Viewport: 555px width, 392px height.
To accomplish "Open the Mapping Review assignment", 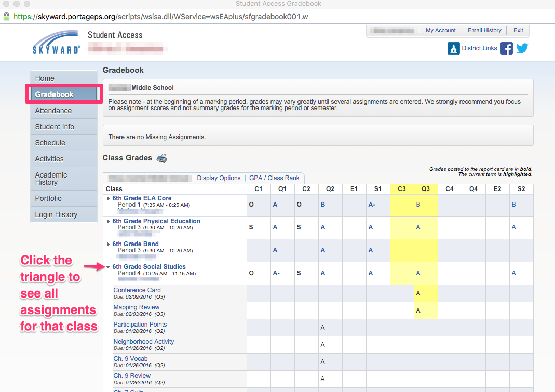I will click(x=136, y=307).
